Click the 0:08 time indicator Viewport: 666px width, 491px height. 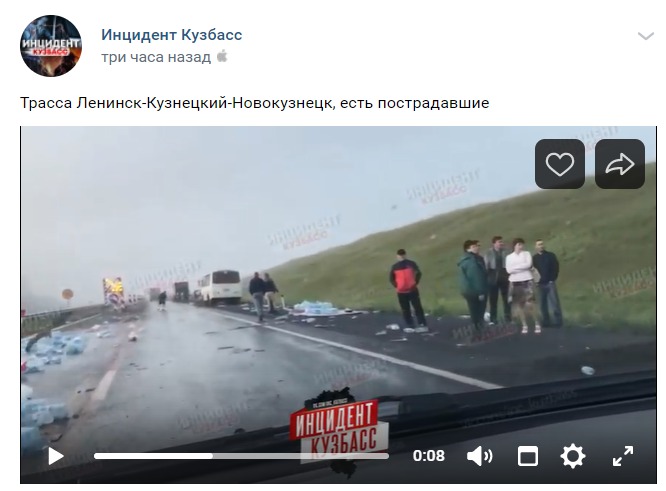[428, 456]
